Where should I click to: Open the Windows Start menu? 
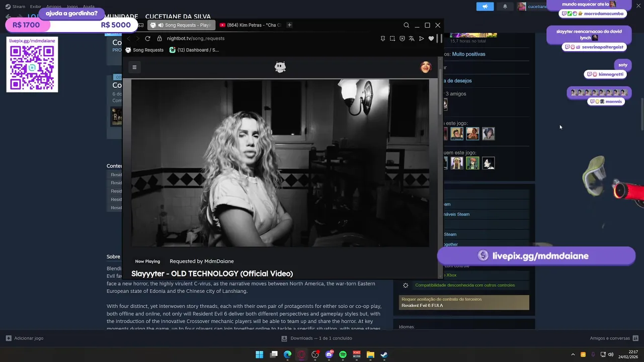pos(259,354)
